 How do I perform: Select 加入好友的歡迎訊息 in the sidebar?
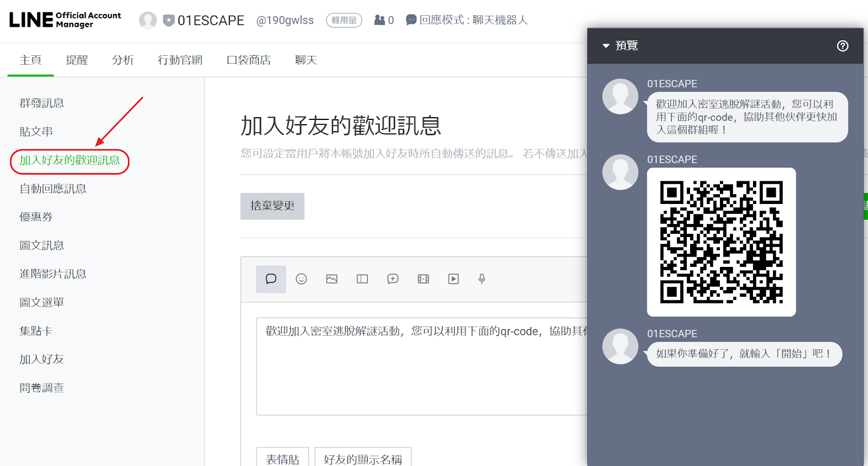(x=69, y=160)
